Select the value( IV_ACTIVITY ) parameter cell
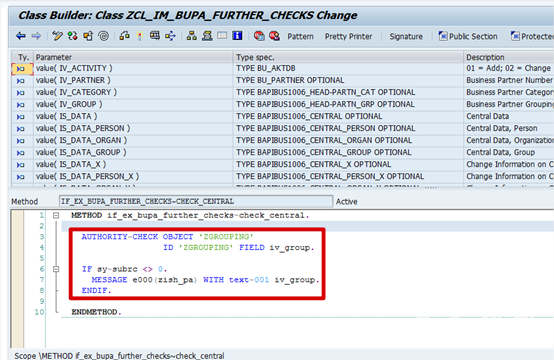554x360 pixels. coord(133,69)
